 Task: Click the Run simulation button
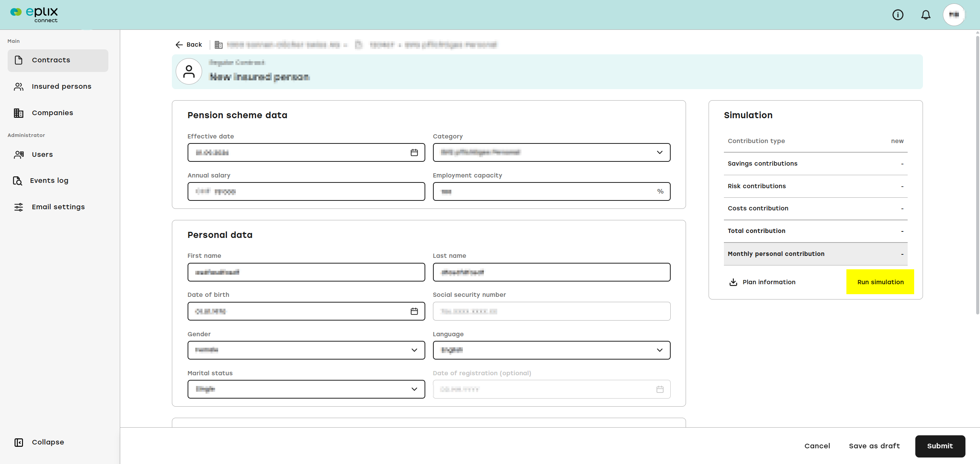pos(880,282)
